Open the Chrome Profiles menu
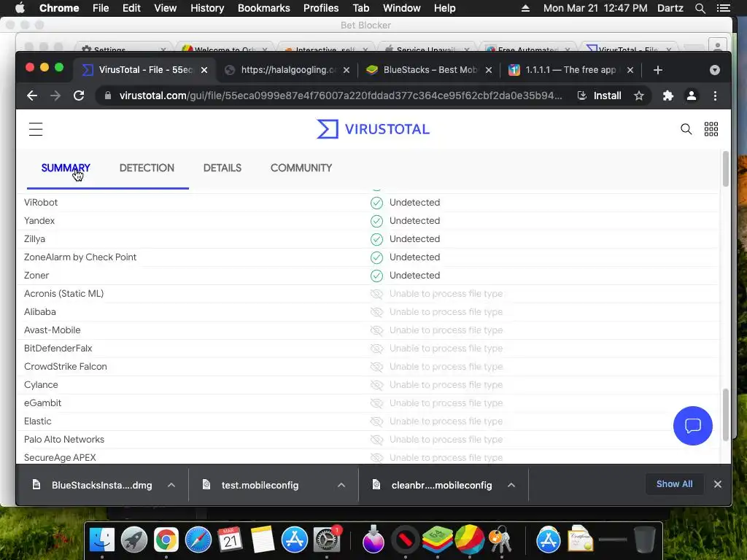 coord(321,8)
